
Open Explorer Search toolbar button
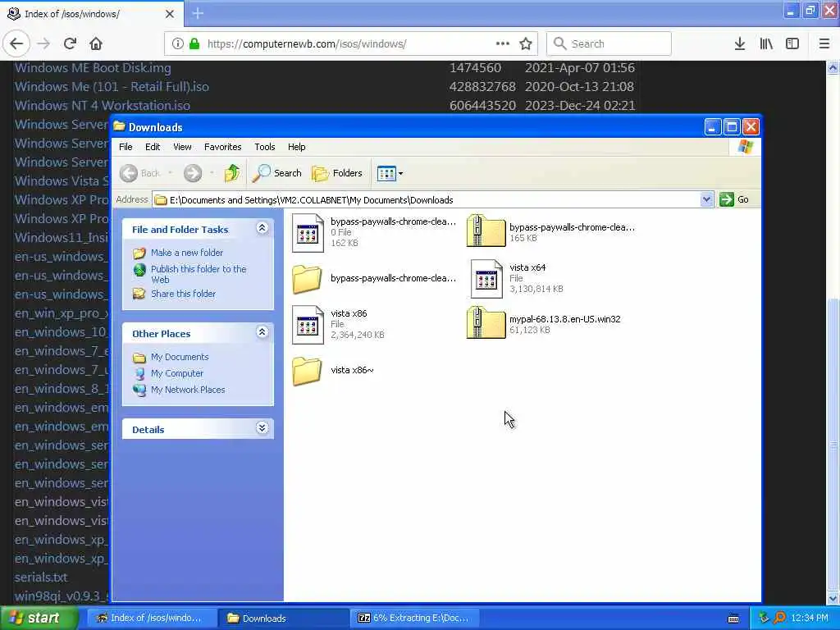(x=277, y=173)
